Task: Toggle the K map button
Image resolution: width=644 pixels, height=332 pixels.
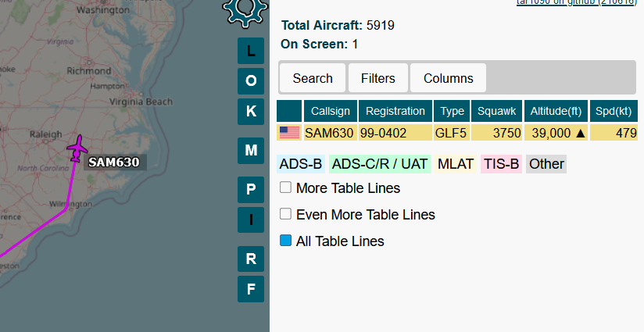Action: click(251, 112)
